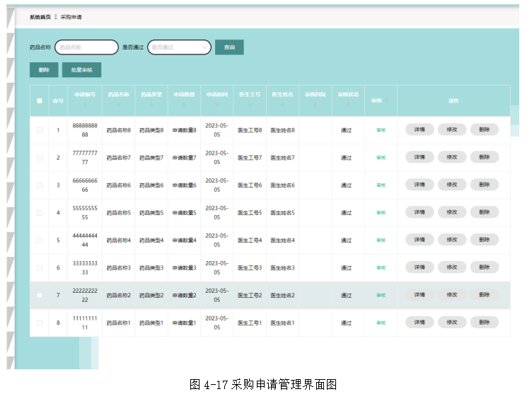Open 详情 for 药品名称8 row
Image resolution: width=532 pixels, height=399 pixels.
pyautogui.click(x=420, y=129)
